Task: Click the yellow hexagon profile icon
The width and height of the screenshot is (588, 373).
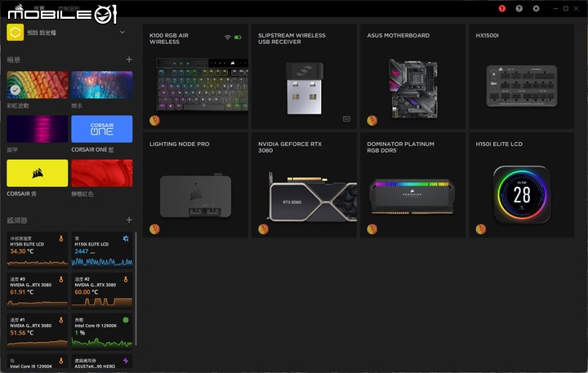Action: [15, 32]
